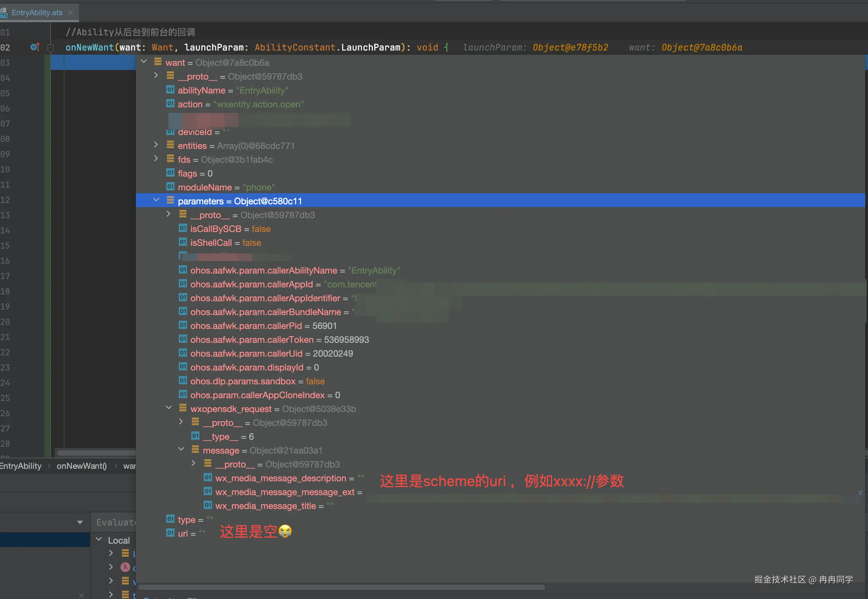Click the popup's horizontal scrollbar
Screen dimensions: 868x599
coord(341,587)
